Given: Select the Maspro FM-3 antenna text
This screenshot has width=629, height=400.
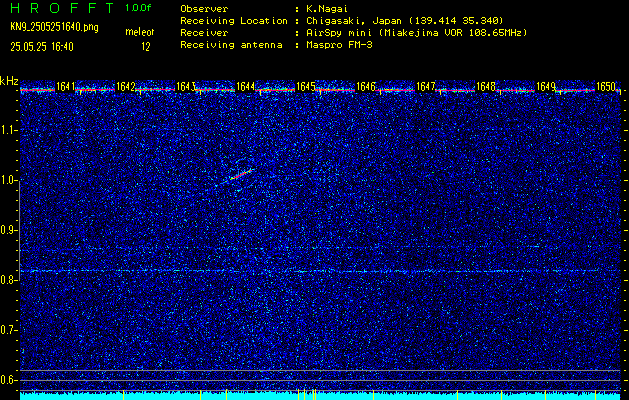Looking at the screenshot, I should (339, 45).
